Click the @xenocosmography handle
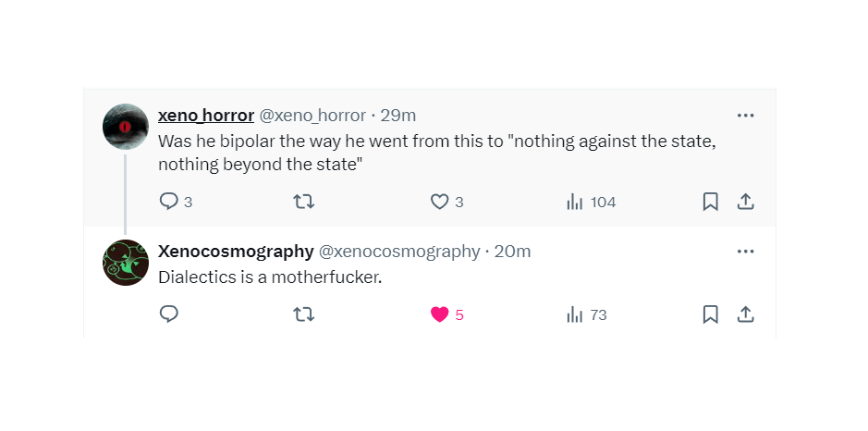The height and width of the screenshot is (431, 868). pyautogui.click(x=399, y=252)
